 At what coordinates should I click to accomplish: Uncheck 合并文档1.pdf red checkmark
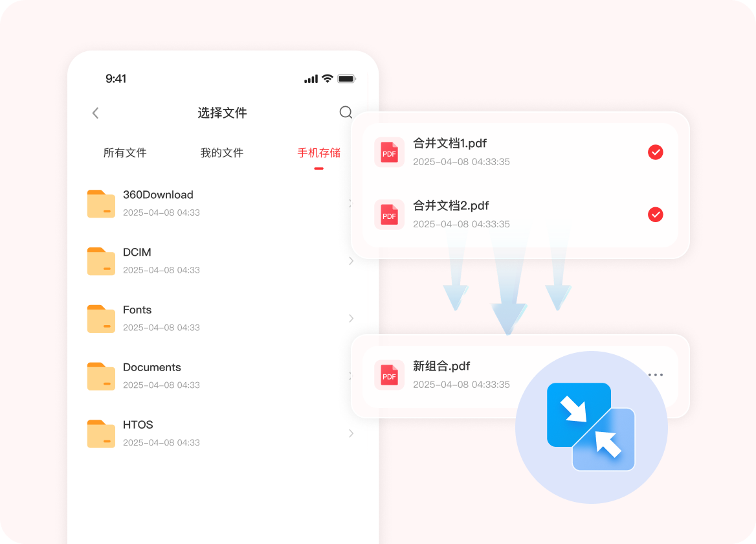655,152
